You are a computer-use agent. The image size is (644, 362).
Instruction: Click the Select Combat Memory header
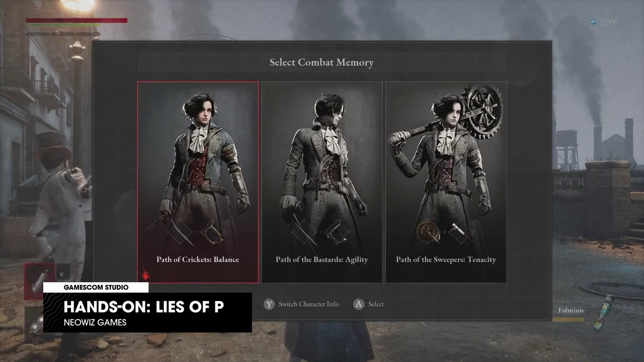tap(321, 62)
